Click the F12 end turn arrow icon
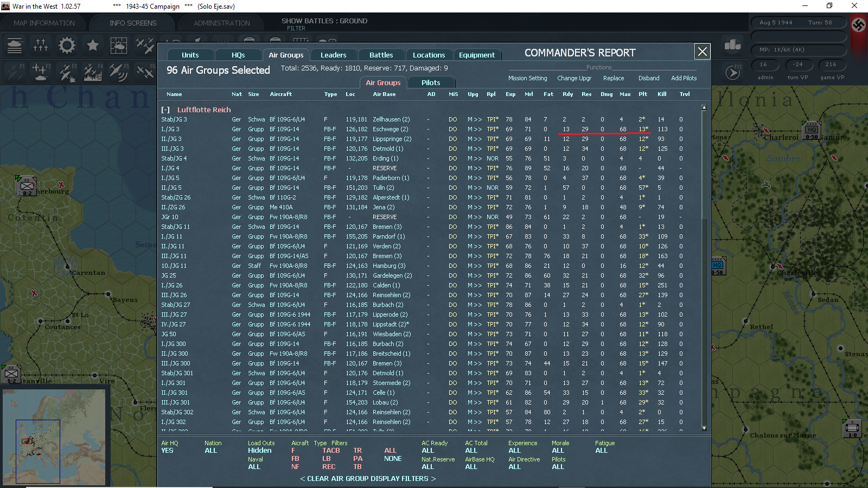Image resolution: width=868 pixels, height=488 pixels. point(733,72)
